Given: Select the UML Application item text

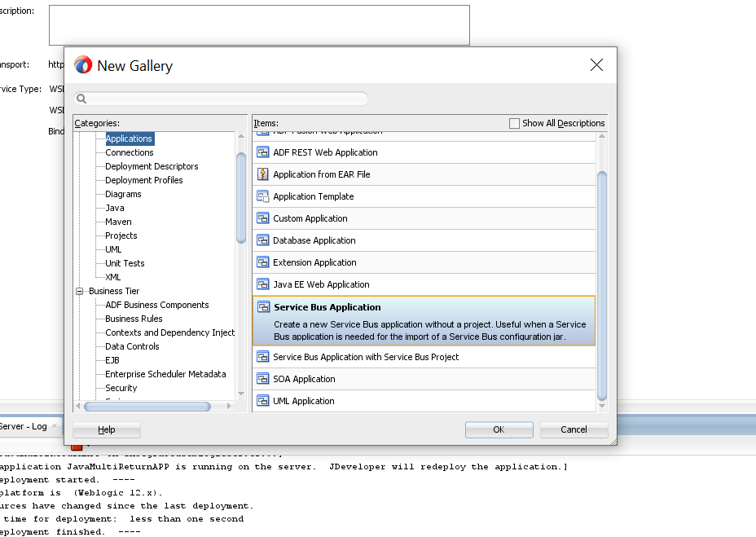Looking at the screenshot, I should point(304,402).
